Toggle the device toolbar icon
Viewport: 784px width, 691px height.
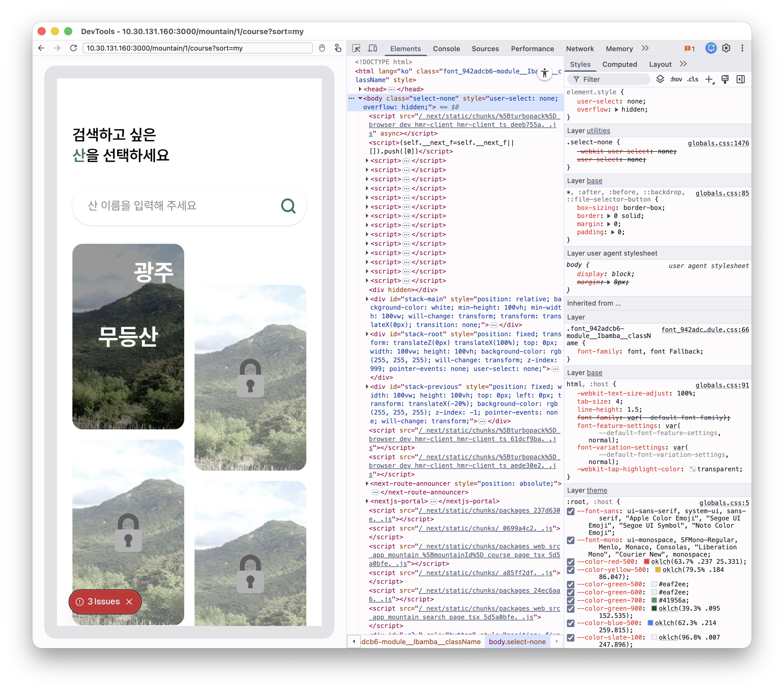[x=372, y=48]
